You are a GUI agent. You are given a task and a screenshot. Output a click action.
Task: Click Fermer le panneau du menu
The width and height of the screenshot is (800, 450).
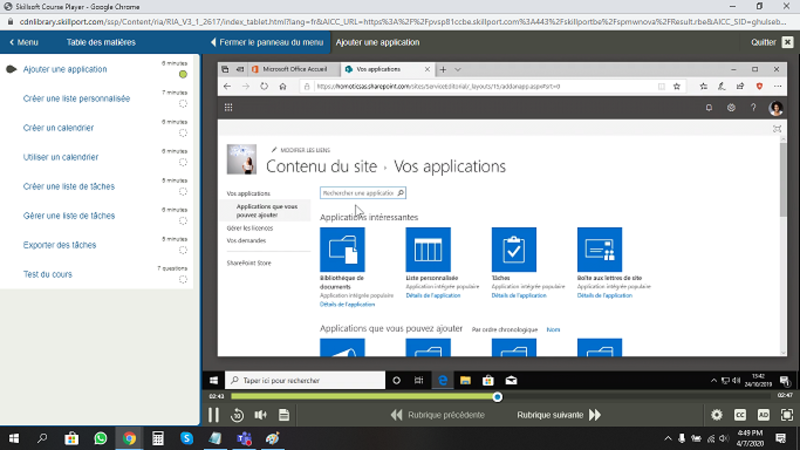tap(267, 42)
